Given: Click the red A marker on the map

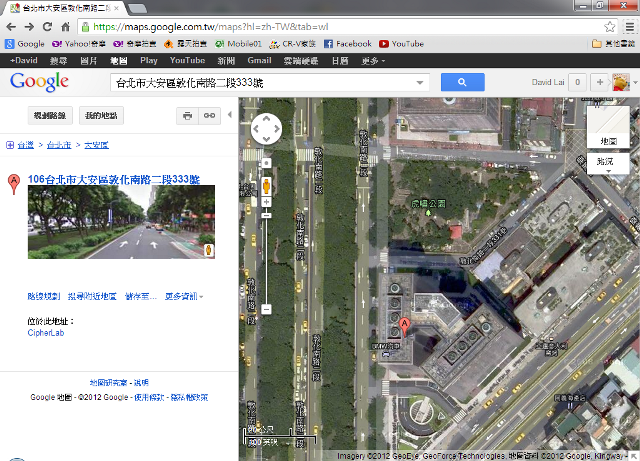Looking at the screenshot, I should 404,327.
